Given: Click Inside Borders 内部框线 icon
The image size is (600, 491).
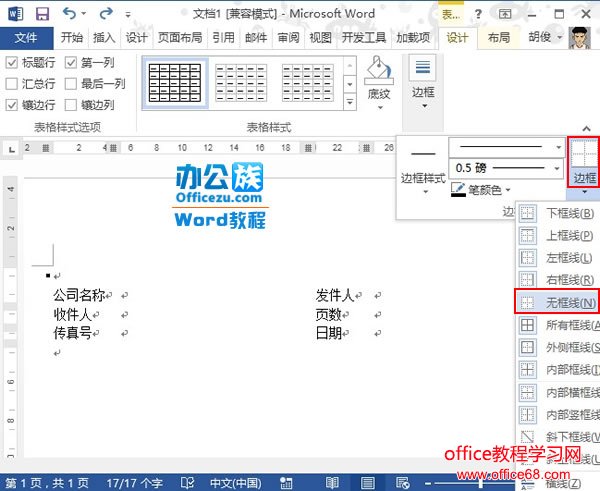Looking at the screenshot, I should point(528,369).
